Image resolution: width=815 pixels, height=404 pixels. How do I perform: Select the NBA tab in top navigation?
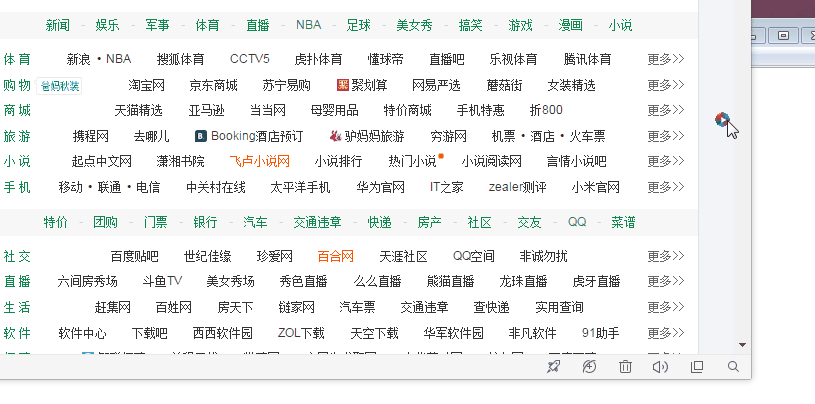[309, 24]
